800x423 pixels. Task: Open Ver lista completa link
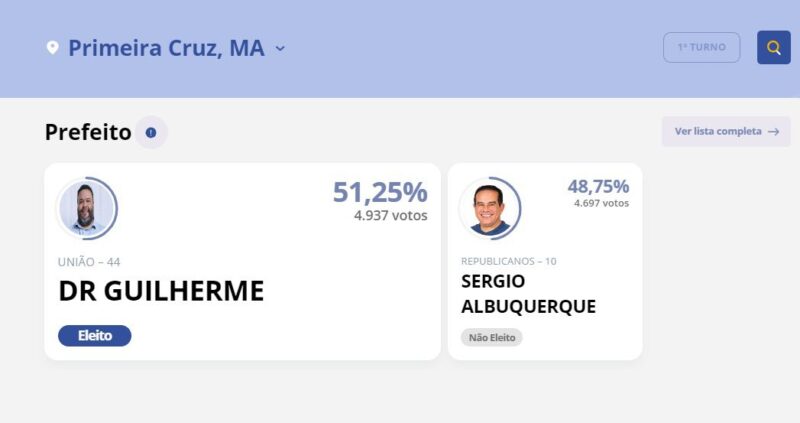pos(726,132)
